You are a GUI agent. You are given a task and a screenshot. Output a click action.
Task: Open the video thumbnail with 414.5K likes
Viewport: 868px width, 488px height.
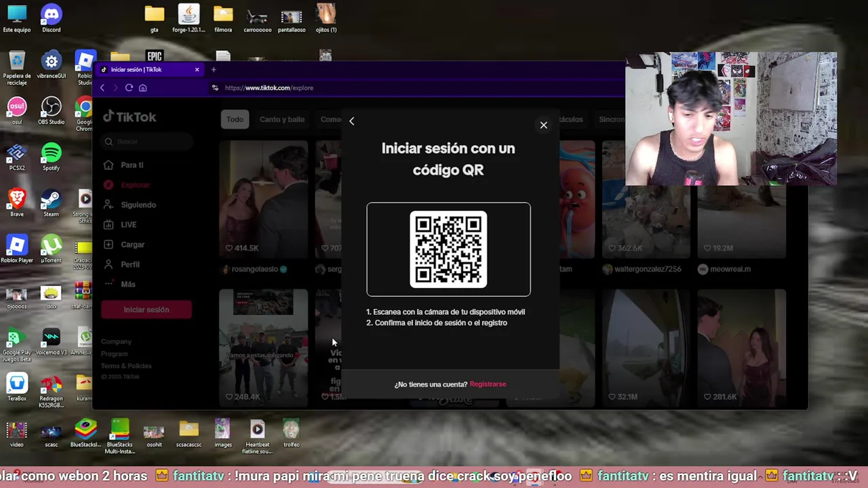click(x=263, y=199)
